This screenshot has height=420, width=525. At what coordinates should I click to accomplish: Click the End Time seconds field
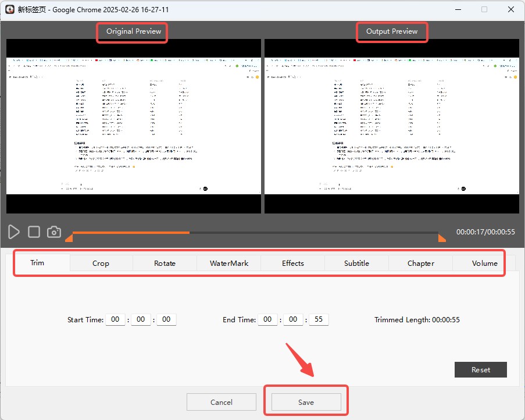point(319,319)
